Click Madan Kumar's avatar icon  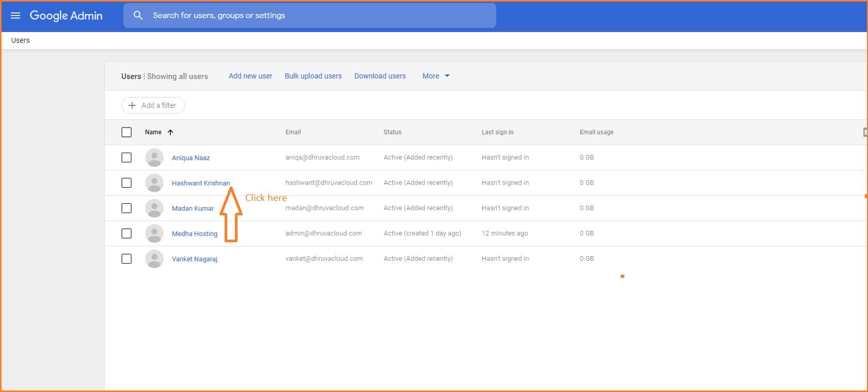tap(154, 208)
